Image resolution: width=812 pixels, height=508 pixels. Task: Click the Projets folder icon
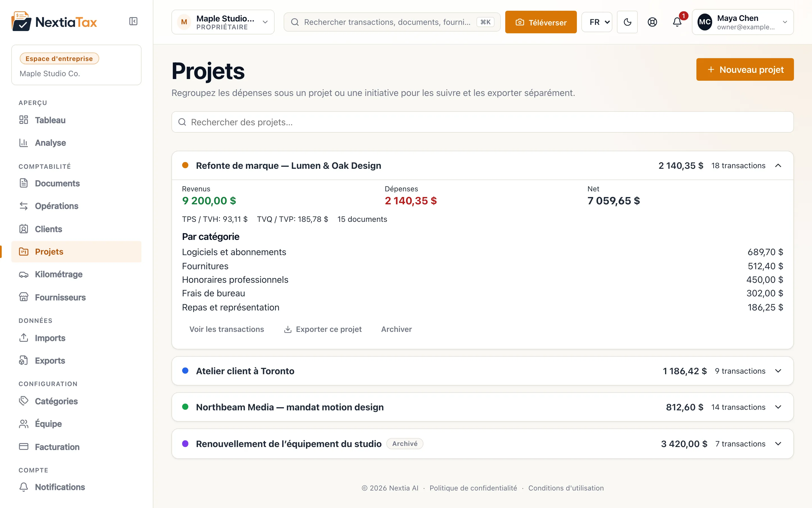(x=23, y=252)
